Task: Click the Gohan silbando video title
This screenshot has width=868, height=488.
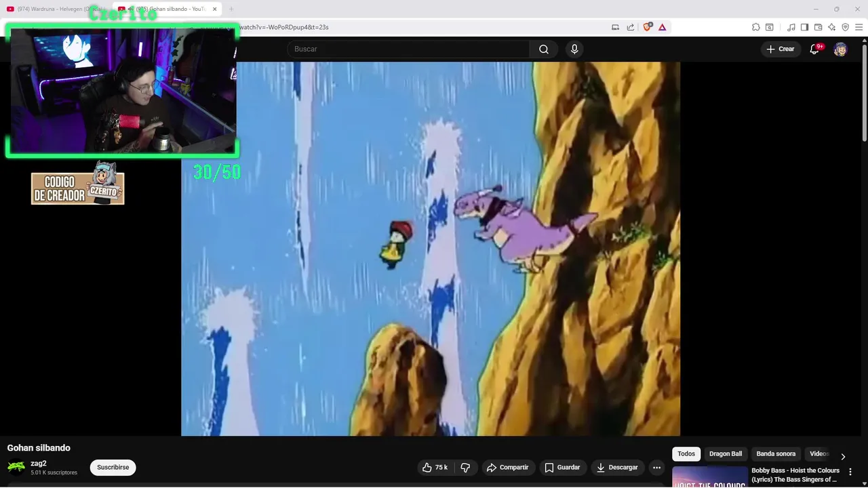Action: click(x=39, y=448)
